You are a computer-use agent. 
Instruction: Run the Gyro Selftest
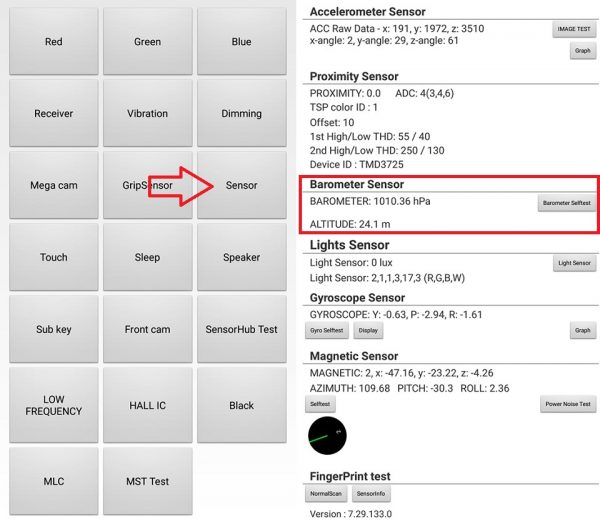click(x=327, y=331)
